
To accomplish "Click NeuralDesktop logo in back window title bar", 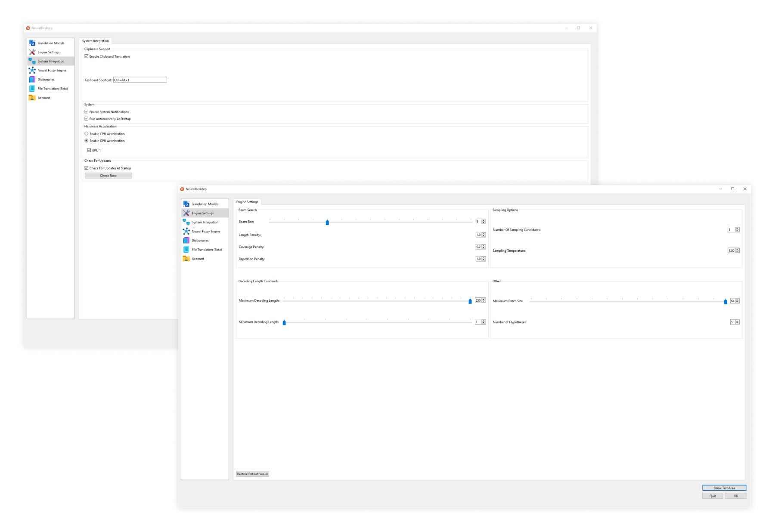I will 28,28.
